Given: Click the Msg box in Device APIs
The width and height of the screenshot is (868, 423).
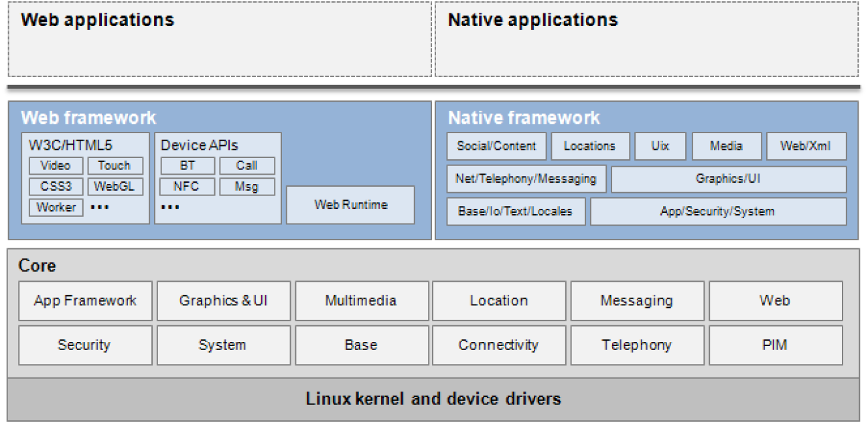Looking at the screenshot, I should (246, 186).
